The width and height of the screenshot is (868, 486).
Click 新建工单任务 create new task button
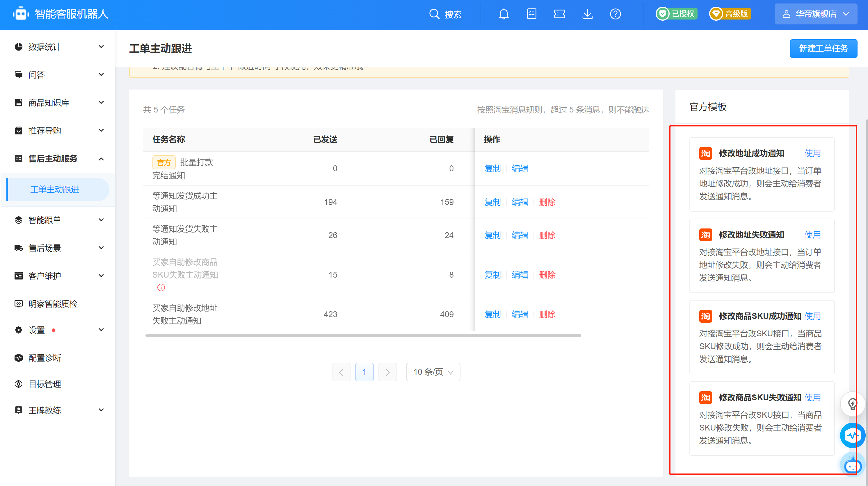824,49
